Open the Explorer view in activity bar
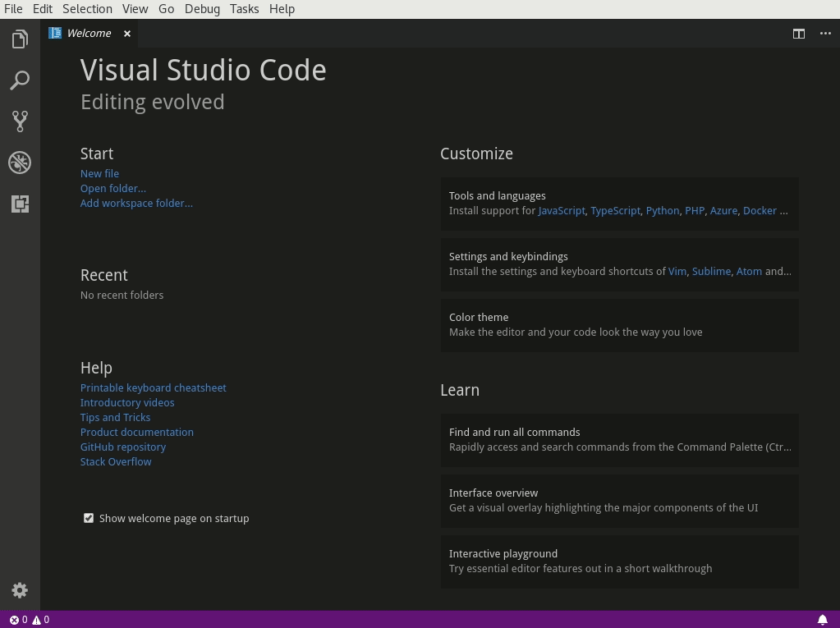 [x=20, y=39]
